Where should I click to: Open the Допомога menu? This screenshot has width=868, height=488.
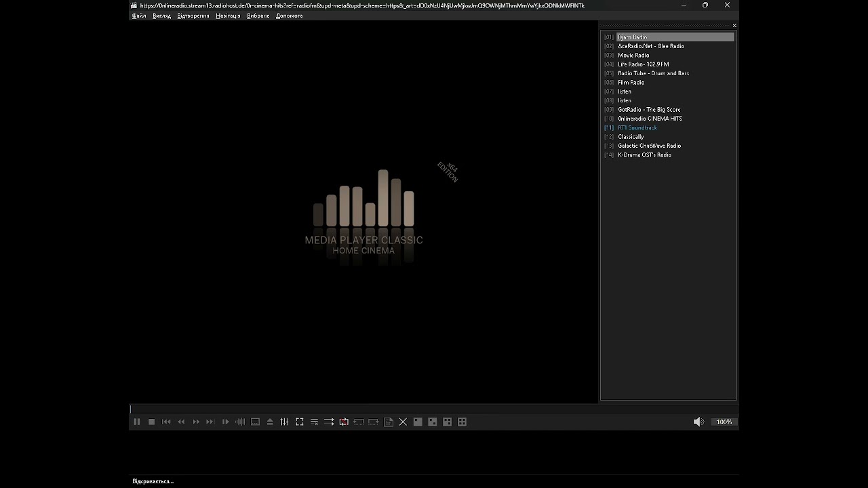pos(290,16)
